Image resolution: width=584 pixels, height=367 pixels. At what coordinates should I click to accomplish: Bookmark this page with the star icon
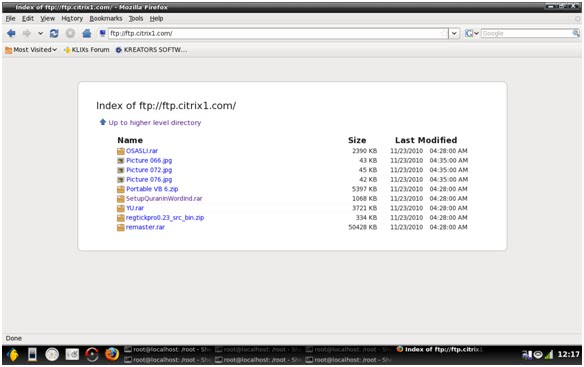pos(444,34)
